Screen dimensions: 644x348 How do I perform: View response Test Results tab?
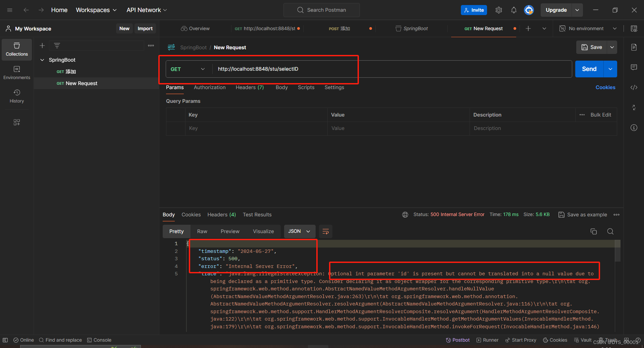[x=257, y=215]
